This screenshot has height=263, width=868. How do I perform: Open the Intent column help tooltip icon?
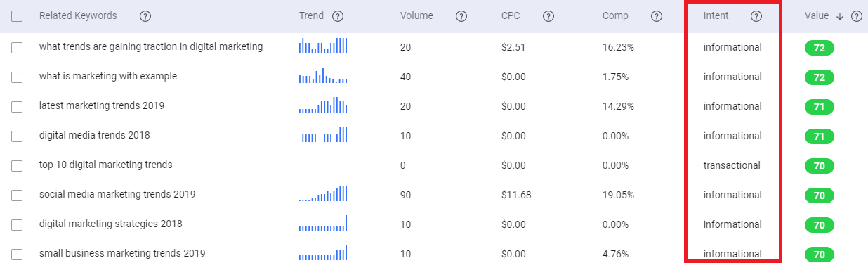pos(756,16)
